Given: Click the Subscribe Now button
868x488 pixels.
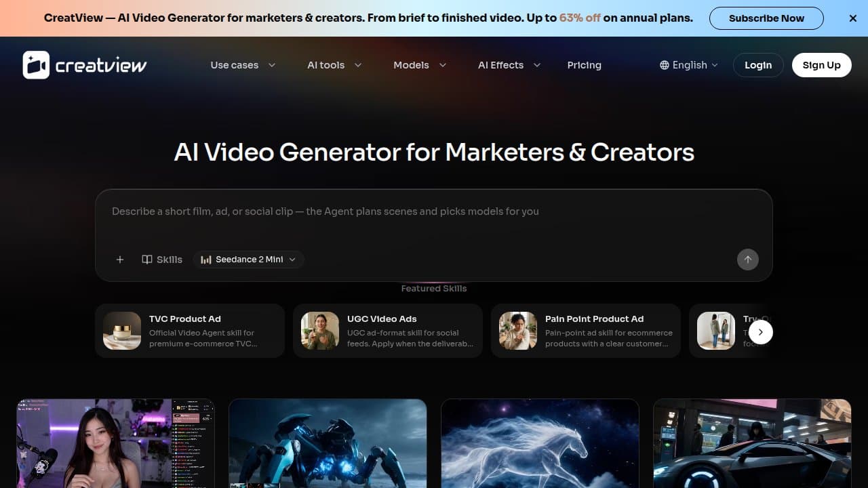Looking at the screenshot, I should tap(766, 18).
